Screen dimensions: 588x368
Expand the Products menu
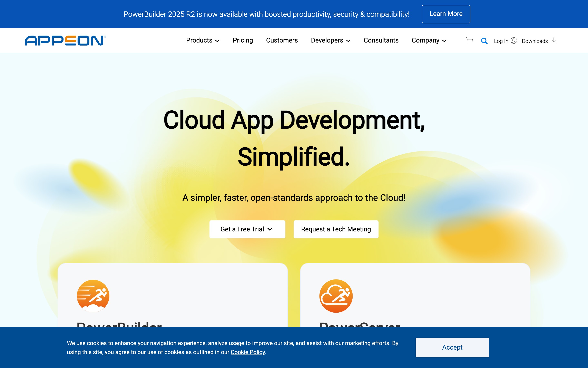[x=203, y=40]
